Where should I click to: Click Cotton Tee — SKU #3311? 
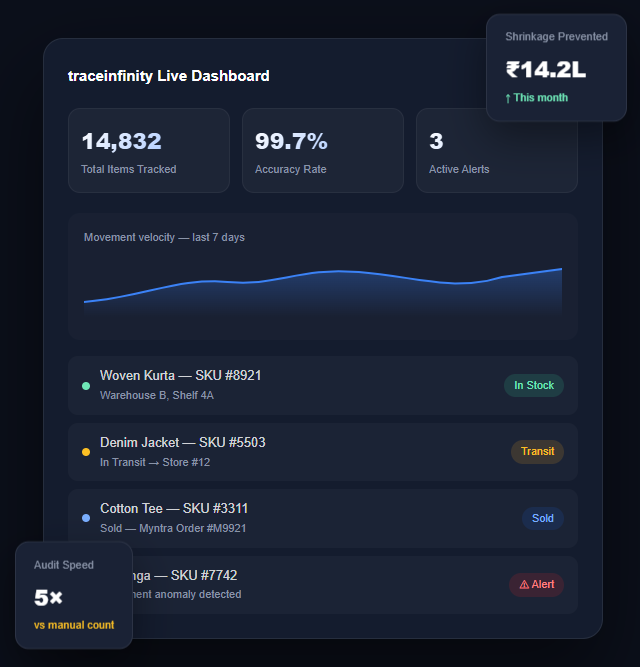click(174, 509)
